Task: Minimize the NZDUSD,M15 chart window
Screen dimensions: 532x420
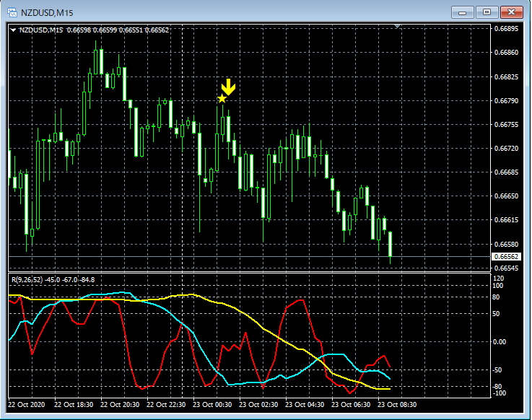Action: pos(463,12)
